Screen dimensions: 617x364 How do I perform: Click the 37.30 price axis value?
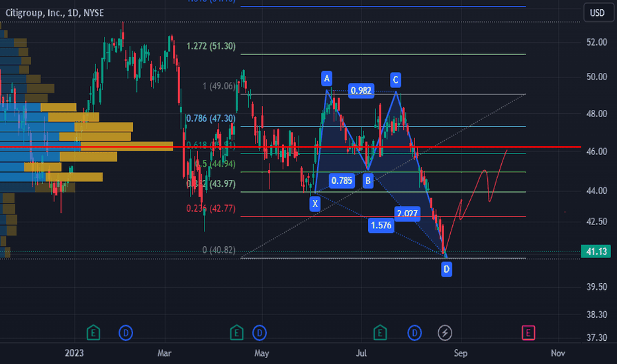point(596,338)
